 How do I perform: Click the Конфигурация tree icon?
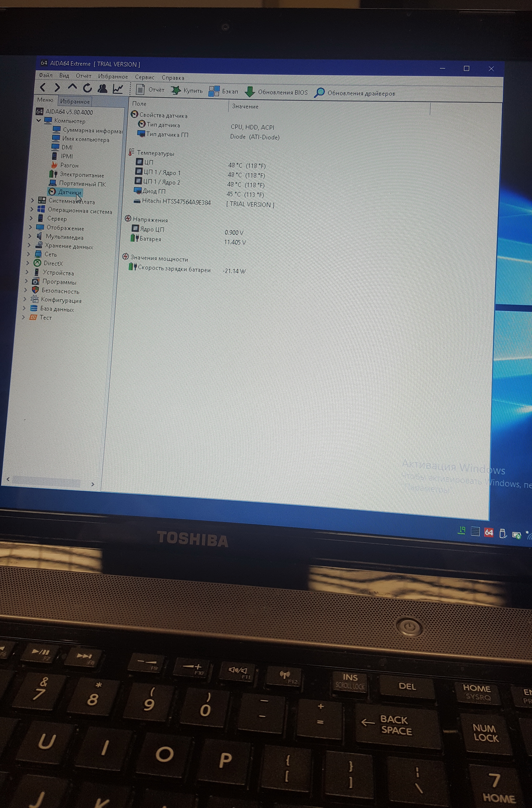(x=34, y=299)
